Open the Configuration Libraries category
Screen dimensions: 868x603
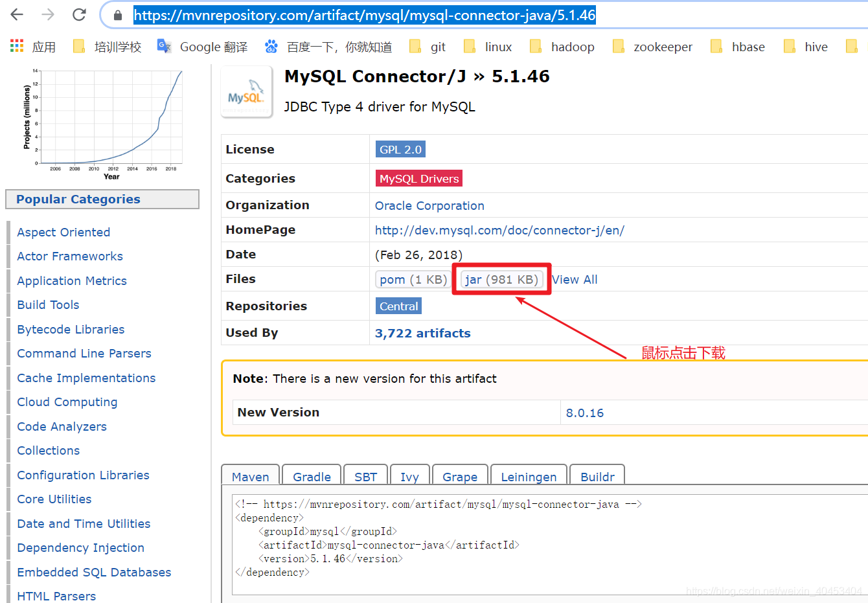pos(83,475)
